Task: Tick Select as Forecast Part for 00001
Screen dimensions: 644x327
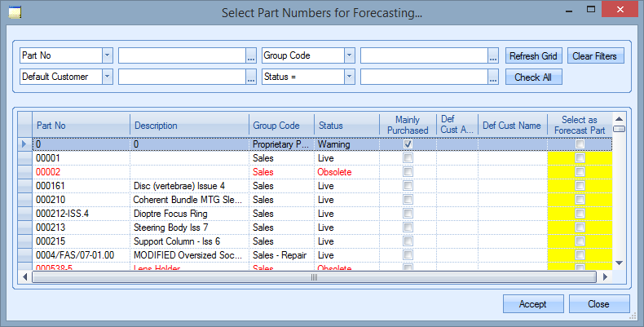Action: pos(580,158)
